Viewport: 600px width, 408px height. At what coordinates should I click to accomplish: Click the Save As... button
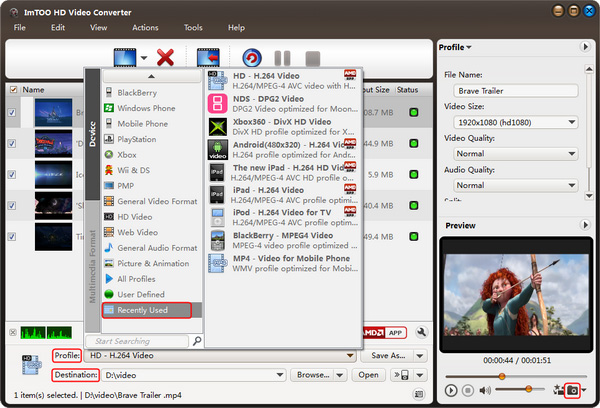pyautogui.click(x=388, y=356)
